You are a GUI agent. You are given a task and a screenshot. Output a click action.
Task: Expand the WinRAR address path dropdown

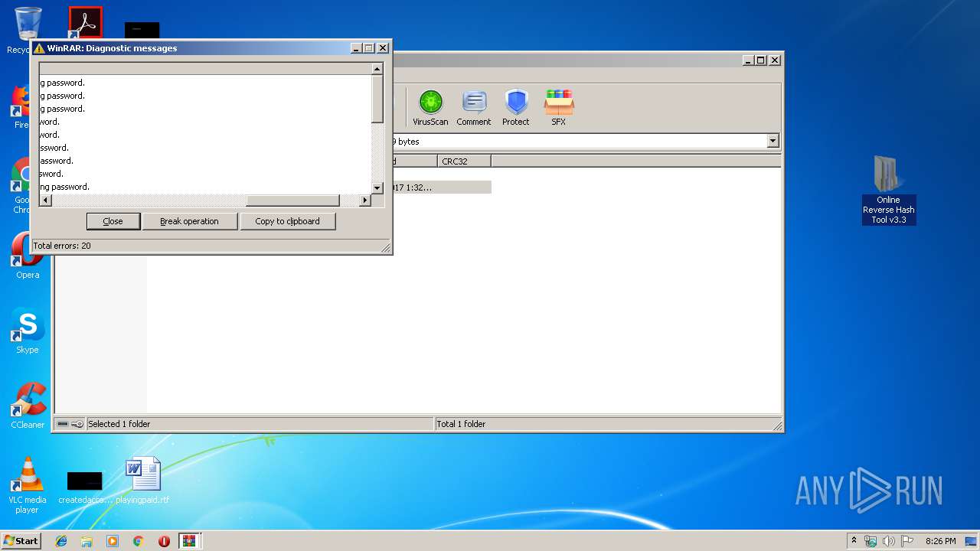click(x=773, y=141)
